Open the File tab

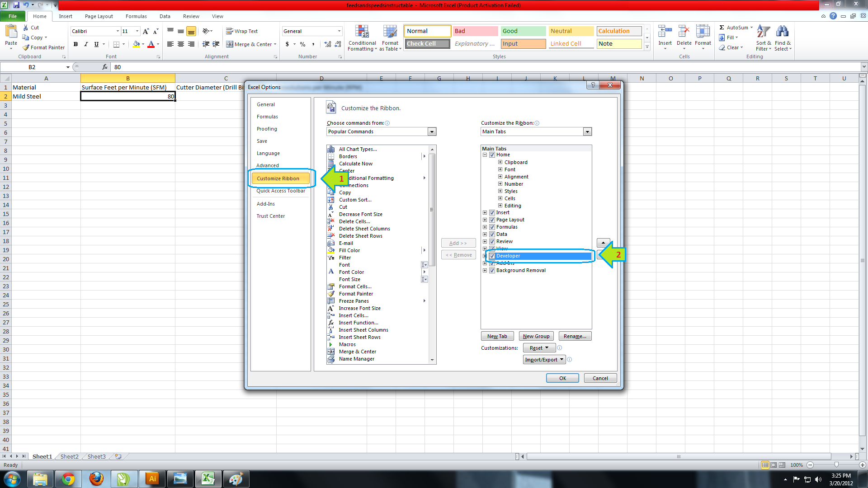(x=13, y=16)
